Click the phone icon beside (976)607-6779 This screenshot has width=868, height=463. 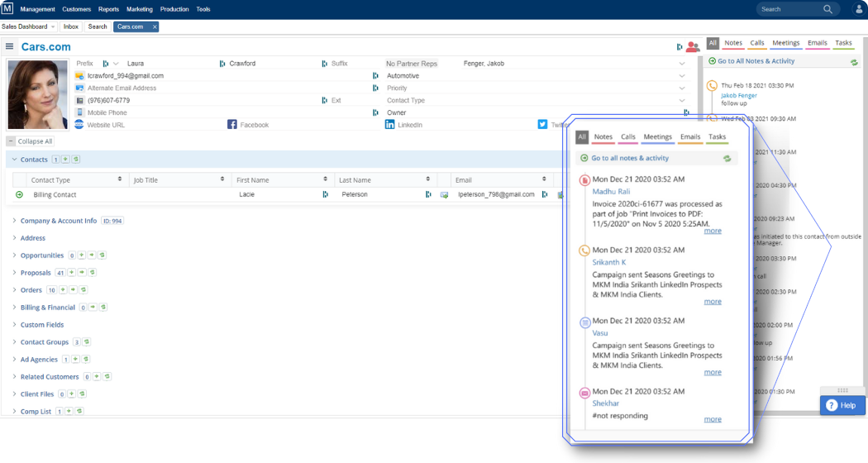[x=79, y=100]
